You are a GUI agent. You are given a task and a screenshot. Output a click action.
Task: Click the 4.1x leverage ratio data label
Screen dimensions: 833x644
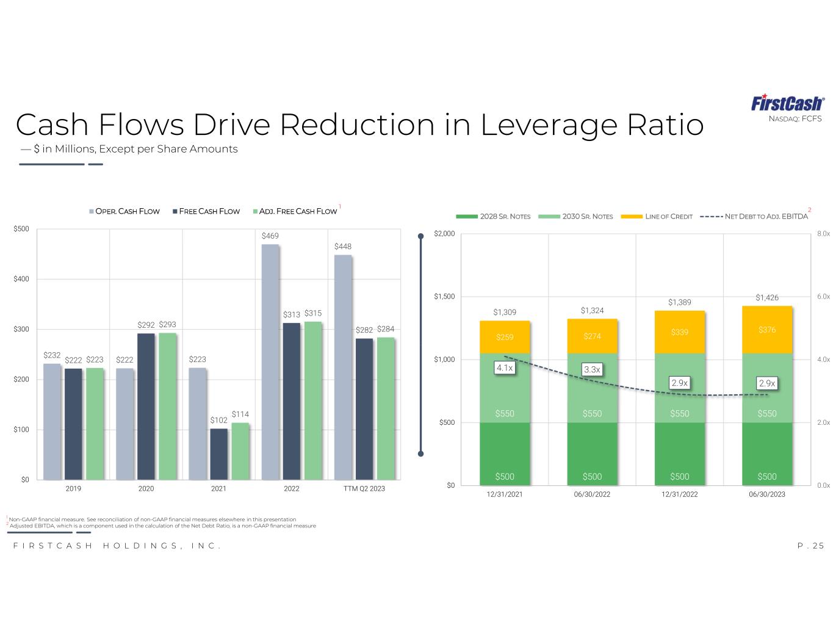pos(505,367)
